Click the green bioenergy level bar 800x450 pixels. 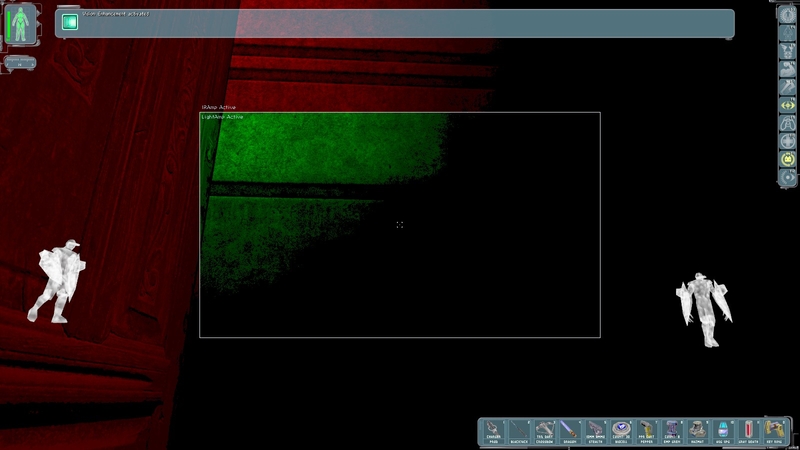[9, 26]
